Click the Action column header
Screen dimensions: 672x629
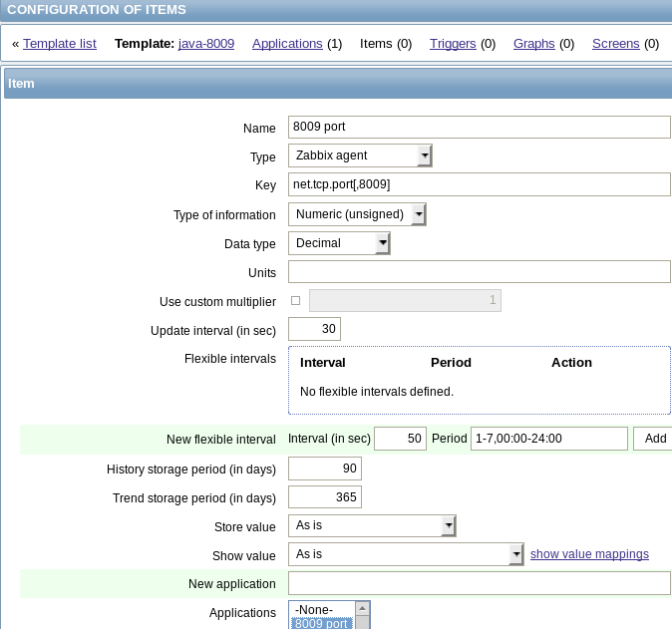point(571,363)
